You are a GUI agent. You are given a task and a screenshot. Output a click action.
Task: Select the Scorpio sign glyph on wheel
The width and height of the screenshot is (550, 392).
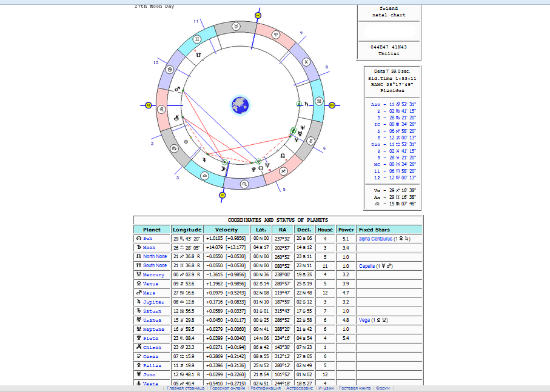(244, 183)
